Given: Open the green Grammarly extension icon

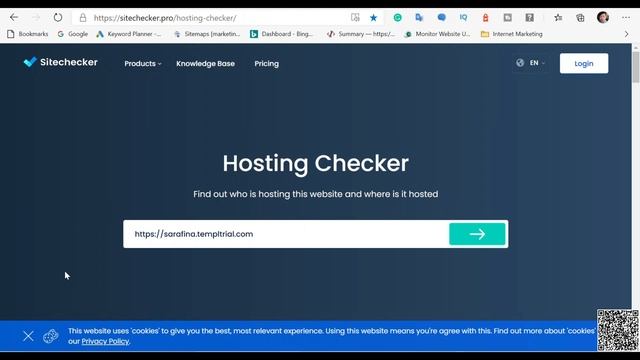Looking at the screenshot, I should click(x=398, y=18).
